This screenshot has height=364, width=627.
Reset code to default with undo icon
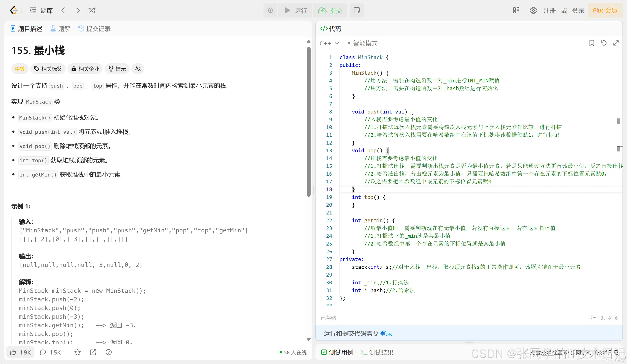click(x=604, y=43)
